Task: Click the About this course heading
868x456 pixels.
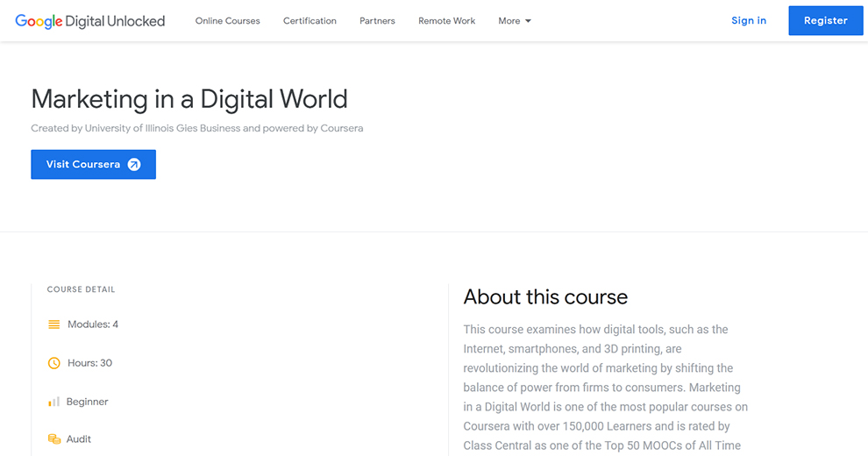Action: coord(545,297)
